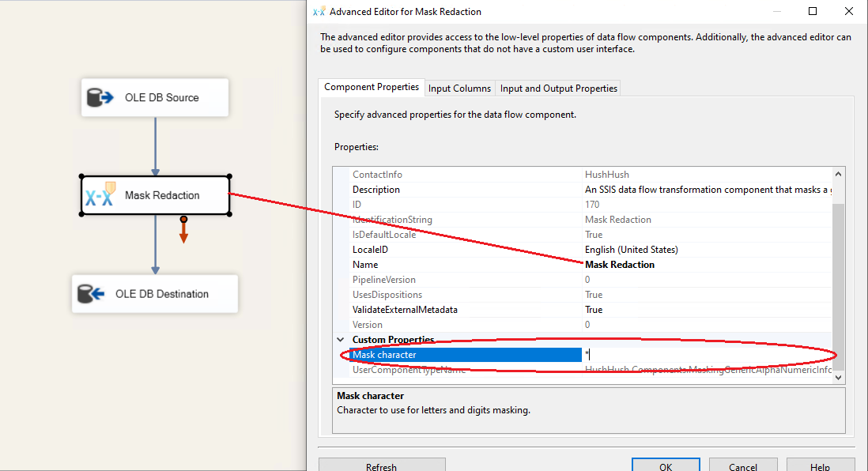Switch to the Input Columns tab
The height and width of the screenshot is (471, 868).
pyautogui.click(x=459, y=89)
